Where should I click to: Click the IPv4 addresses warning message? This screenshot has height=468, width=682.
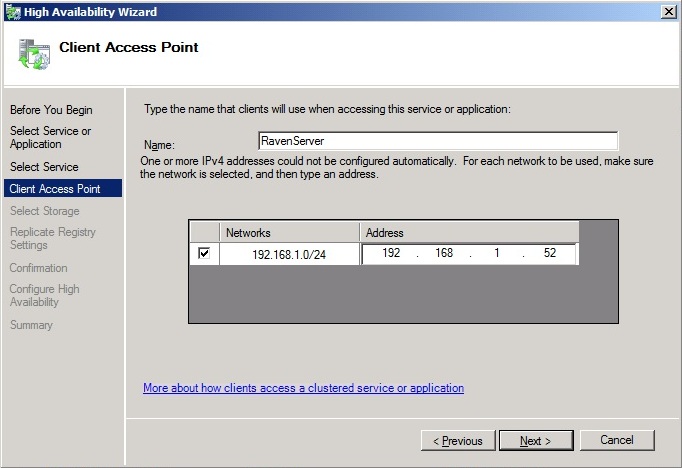pos(396,167)
